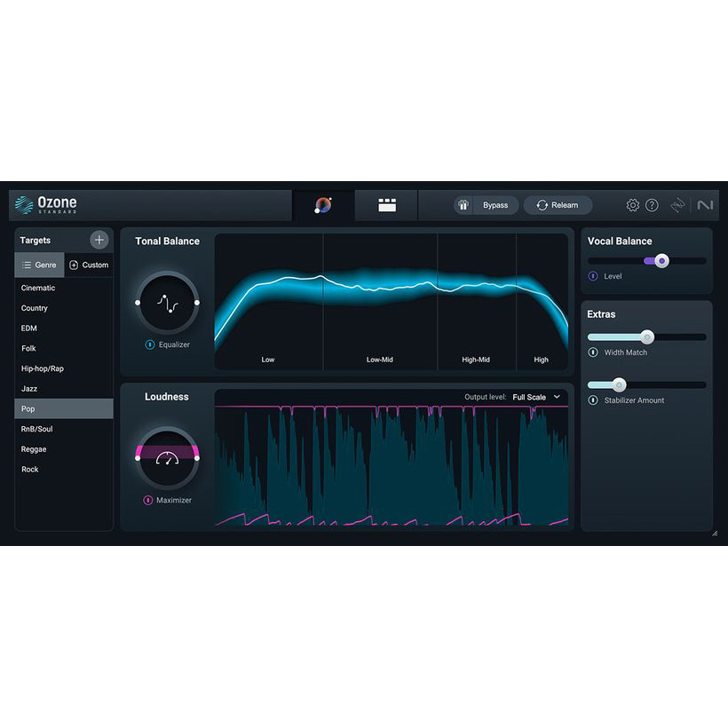
Task: Click the Low-Mid band in tonal balance graph
Action: click(x=380, y=302)
